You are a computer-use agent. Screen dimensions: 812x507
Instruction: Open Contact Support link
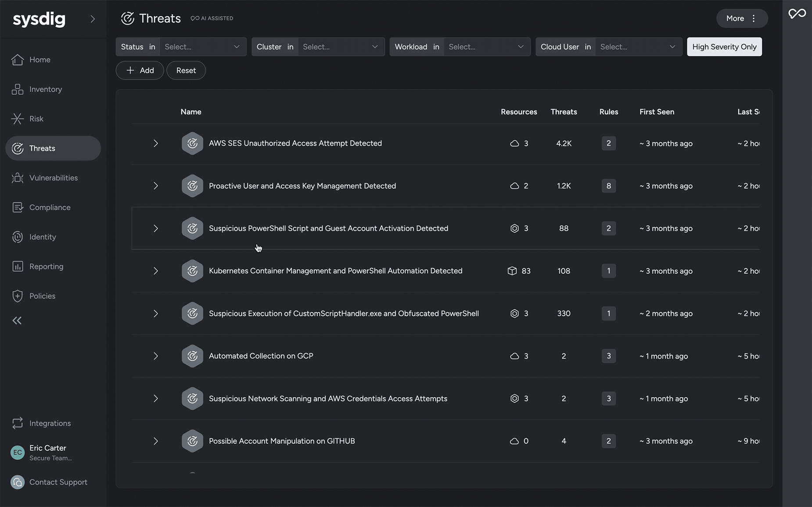(x=58, y=482)
